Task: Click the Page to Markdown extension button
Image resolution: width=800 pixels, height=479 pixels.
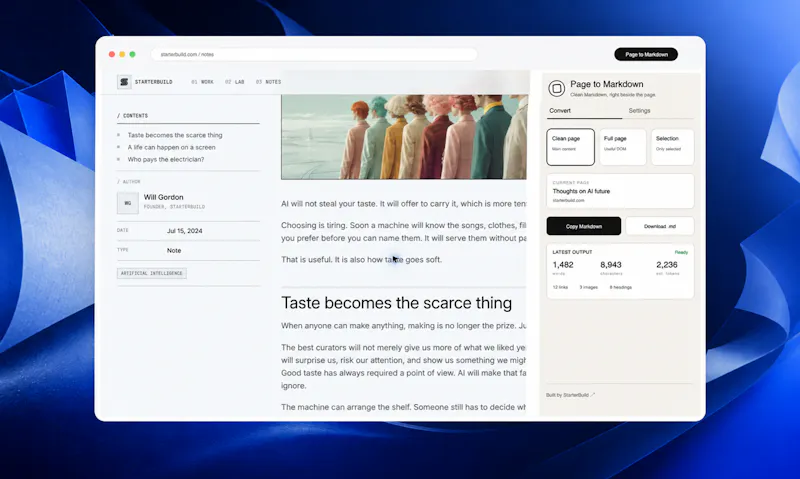Action: click(x=646, y=54)
